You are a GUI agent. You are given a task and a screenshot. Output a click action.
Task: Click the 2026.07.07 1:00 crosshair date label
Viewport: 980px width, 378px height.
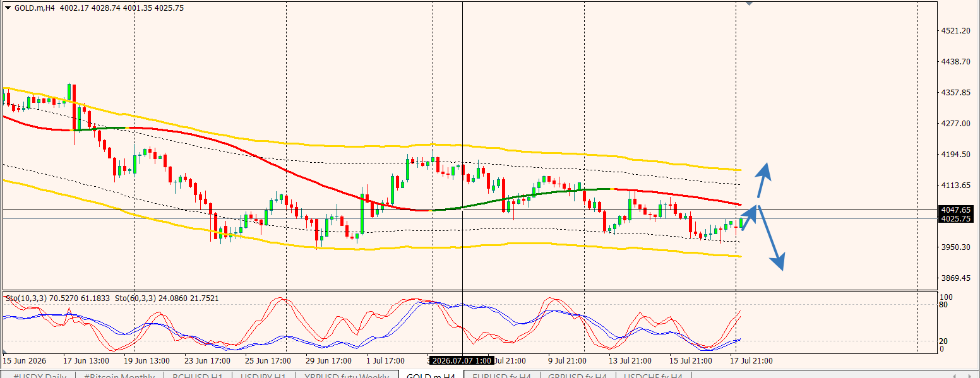tap(460, 360)
